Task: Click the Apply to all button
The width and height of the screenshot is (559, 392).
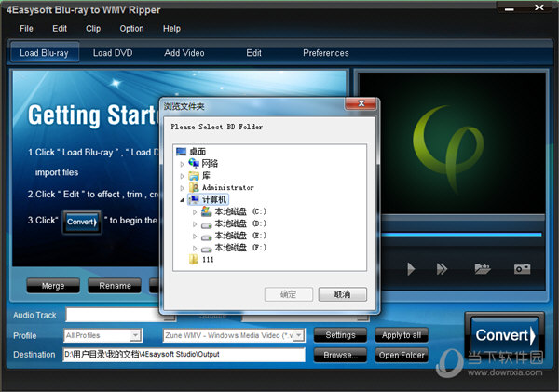Action: click(x=402, y=335)
